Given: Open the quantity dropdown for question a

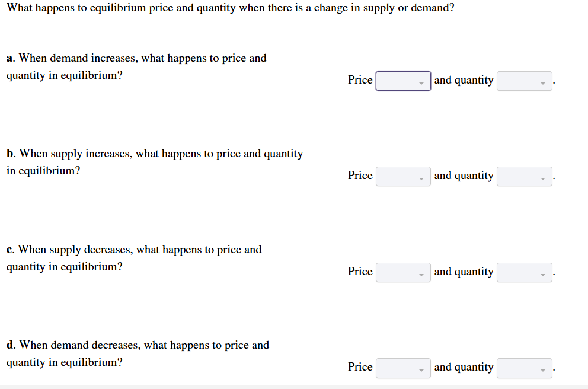Looking at the screenshot, I should (x=524, y=81).
